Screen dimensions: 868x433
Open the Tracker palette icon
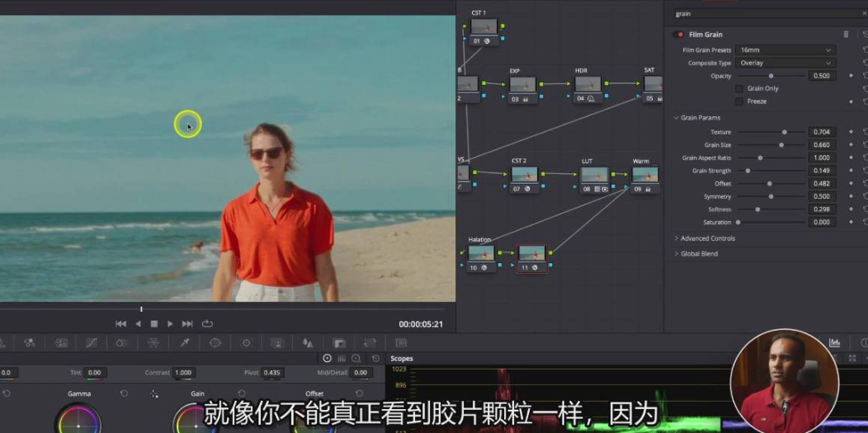coord(246,342)
